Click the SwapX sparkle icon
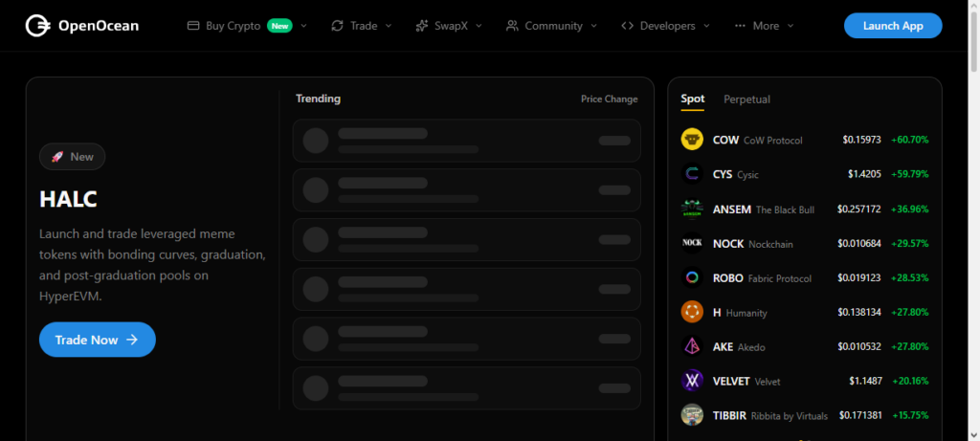This screenshot has width=980, height=441. coord(422,26)
